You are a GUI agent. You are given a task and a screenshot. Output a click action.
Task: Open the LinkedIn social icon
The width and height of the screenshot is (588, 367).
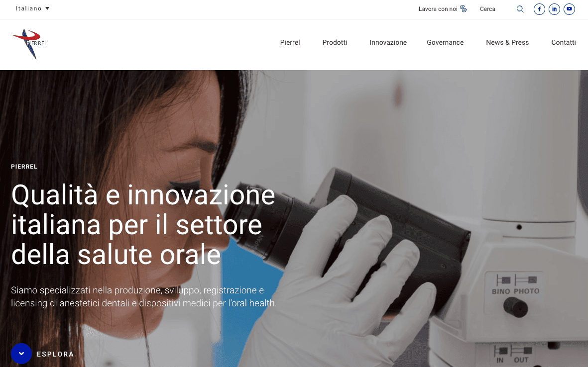554,9
